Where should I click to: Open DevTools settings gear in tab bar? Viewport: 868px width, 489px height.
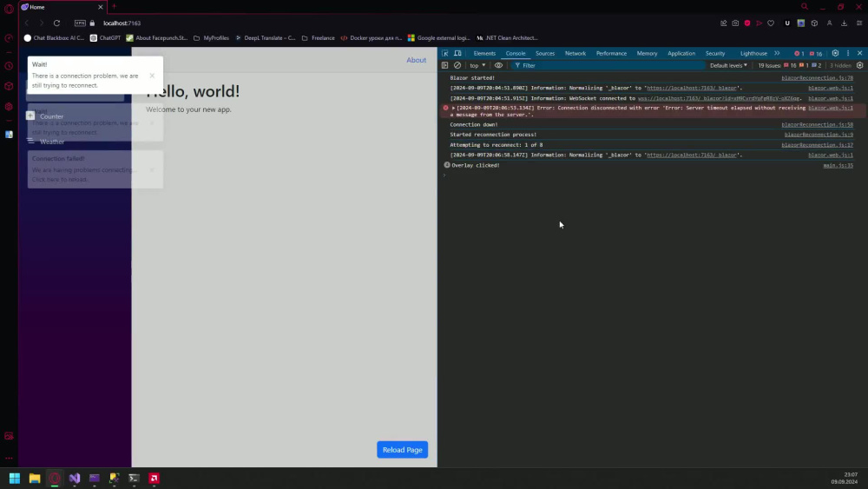tap(835, 53)
